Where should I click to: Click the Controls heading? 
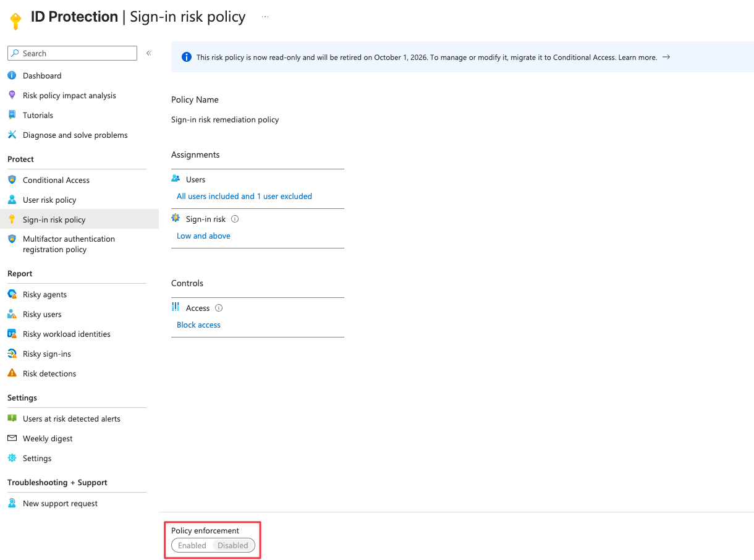point(187,283)
